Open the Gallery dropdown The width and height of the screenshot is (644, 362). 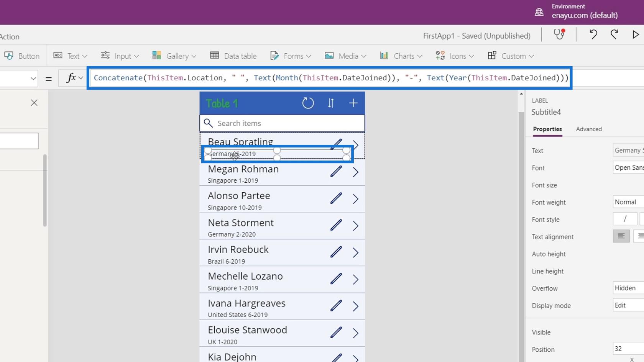pyautogui.click(x=174, y=56)
